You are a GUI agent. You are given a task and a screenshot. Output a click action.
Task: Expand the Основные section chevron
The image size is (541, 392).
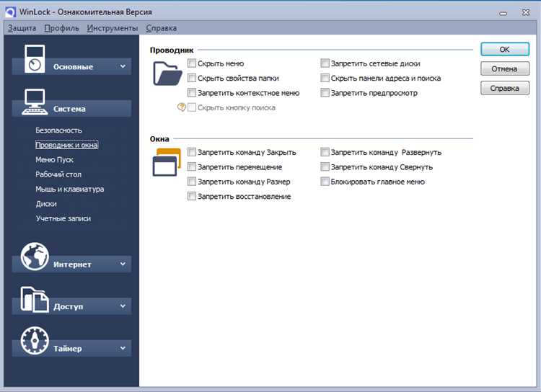pos(123,66)
